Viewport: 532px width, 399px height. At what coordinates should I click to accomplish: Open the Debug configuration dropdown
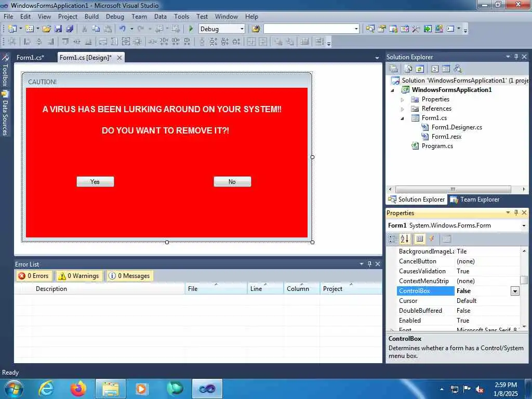tap(242, 29)
